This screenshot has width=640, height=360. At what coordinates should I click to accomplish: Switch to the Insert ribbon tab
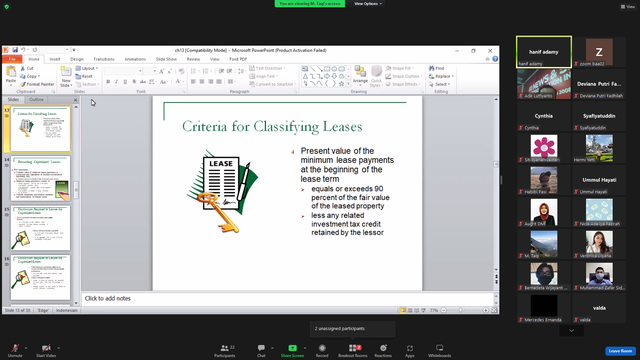coord(55,59)
